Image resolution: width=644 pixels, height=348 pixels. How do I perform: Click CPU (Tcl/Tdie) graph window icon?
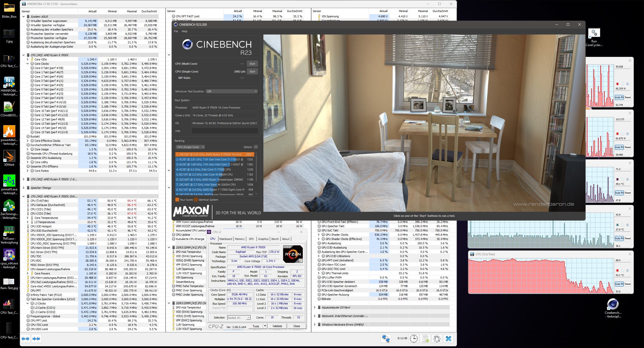pos(472,254)
